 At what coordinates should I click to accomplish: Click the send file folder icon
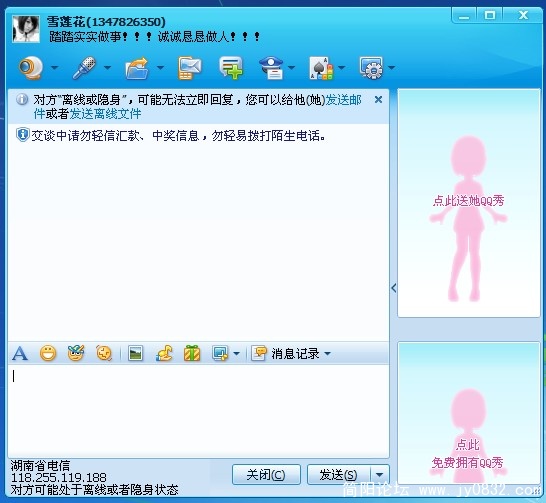tap(137, 68)
